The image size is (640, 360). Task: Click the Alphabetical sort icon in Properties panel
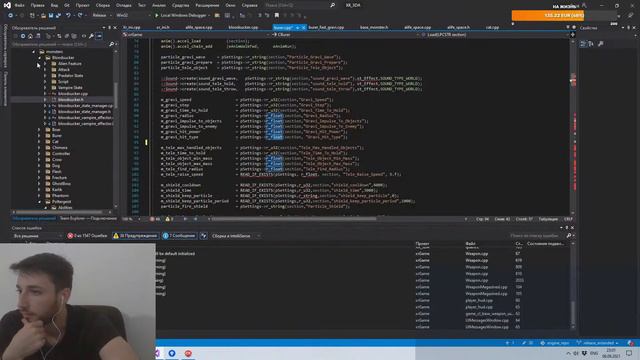[591, 44]
